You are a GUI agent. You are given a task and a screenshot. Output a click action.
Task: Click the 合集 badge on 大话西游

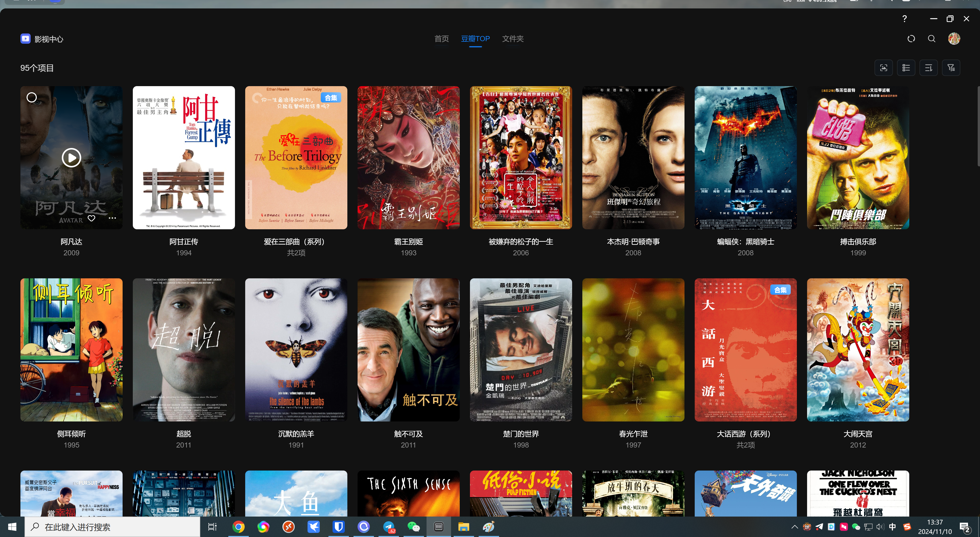pos(780,290)
